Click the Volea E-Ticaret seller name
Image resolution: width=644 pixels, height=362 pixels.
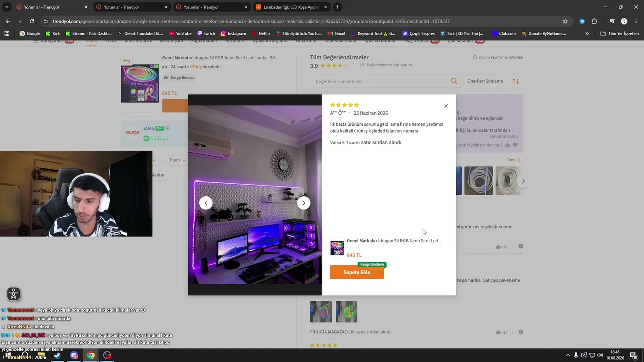(345, 143)
